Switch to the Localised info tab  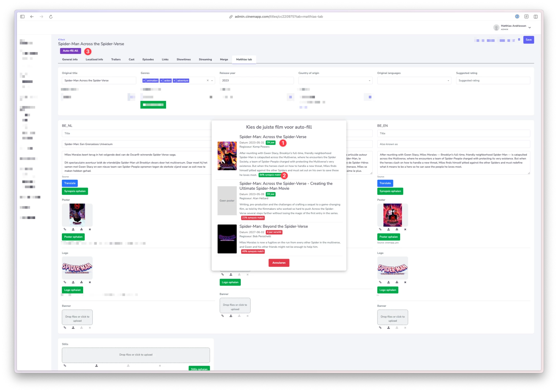coord(94,59)
